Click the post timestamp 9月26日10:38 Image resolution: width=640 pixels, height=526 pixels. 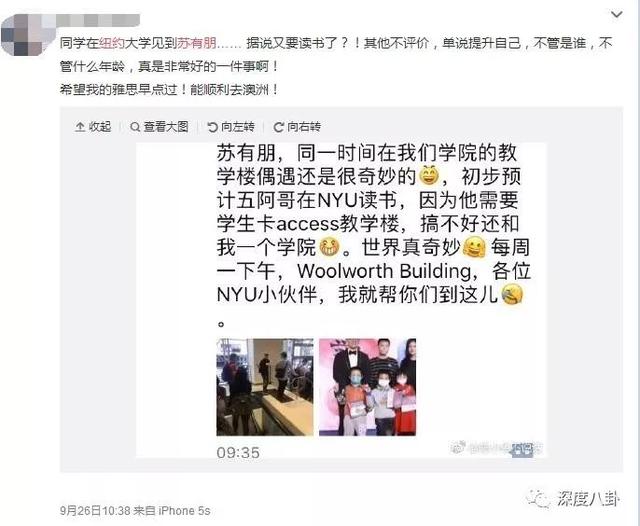[95, 510]
